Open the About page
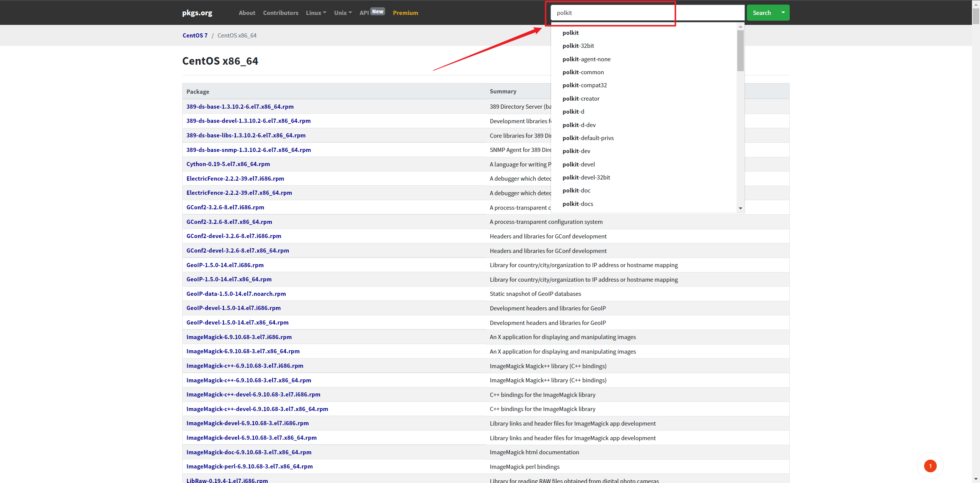This screenshot has height=483, width=980. click(x=247, y=13)
